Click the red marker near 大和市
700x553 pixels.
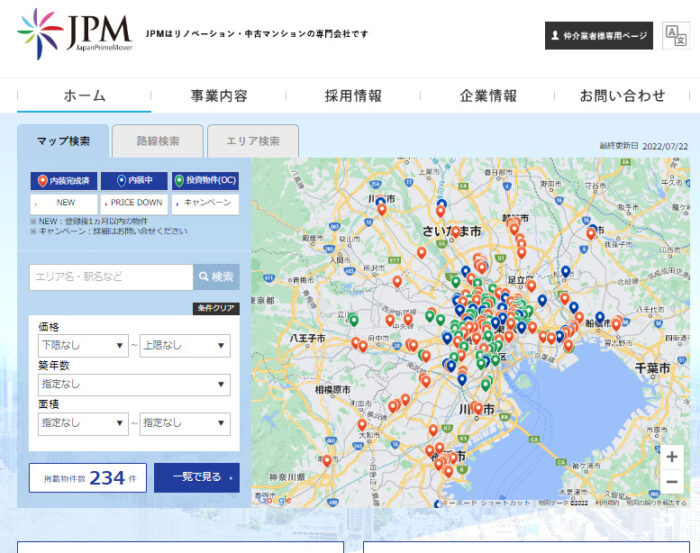coord(362,424)
